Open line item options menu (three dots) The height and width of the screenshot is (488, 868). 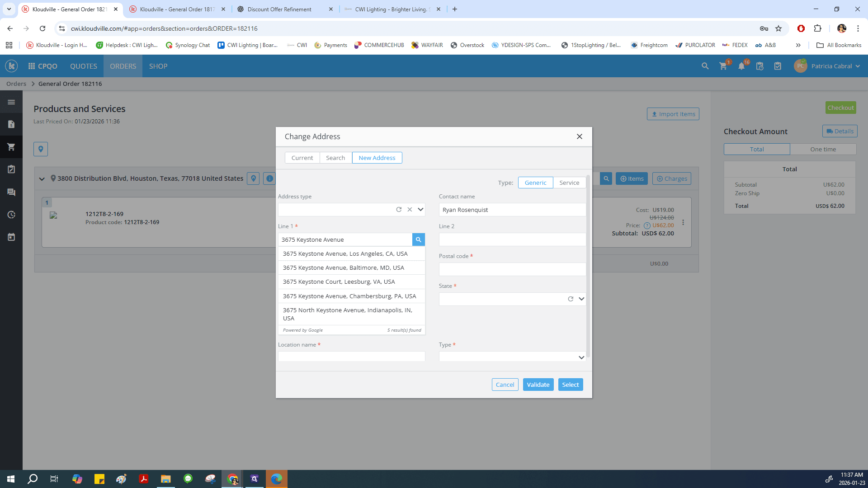[x=683, y=222]
